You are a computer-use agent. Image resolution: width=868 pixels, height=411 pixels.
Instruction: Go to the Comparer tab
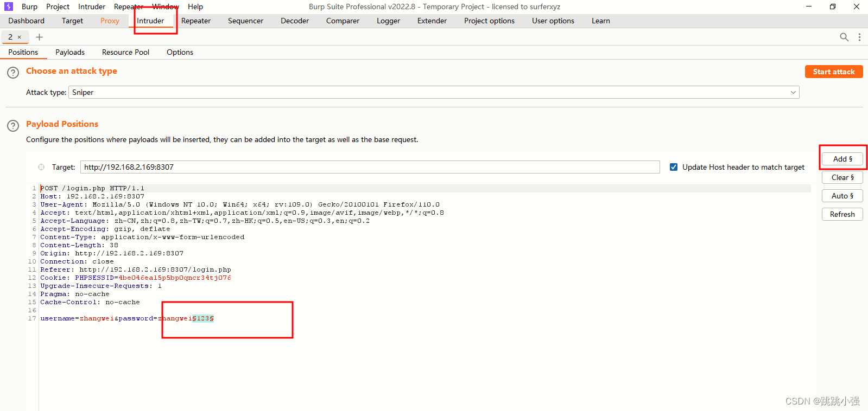[343, 21]
